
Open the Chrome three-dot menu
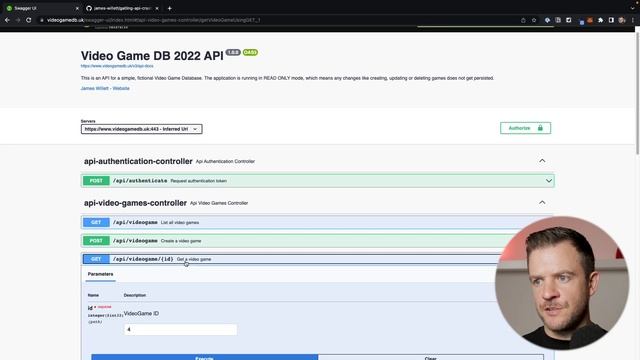point(633,20)
